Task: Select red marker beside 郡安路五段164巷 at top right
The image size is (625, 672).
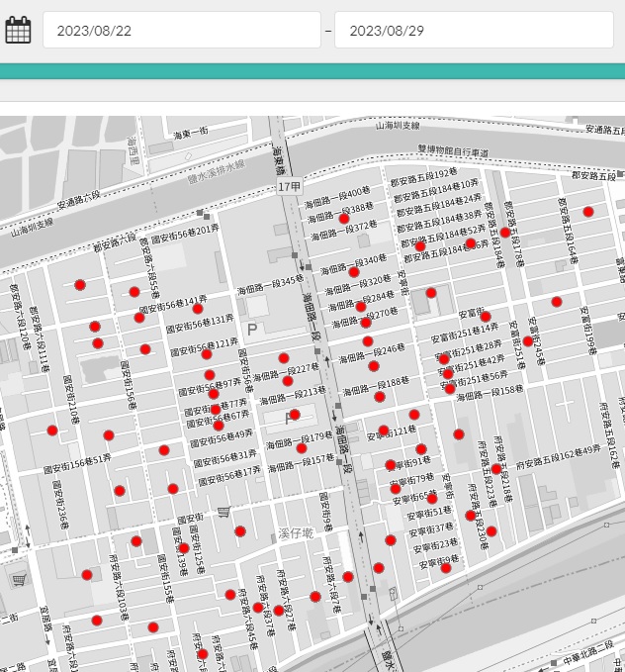Action: tap(588, 212)
